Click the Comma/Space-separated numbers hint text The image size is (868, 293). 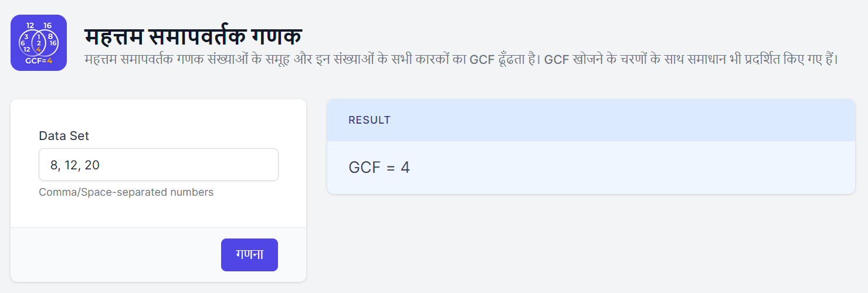[126, 192]
